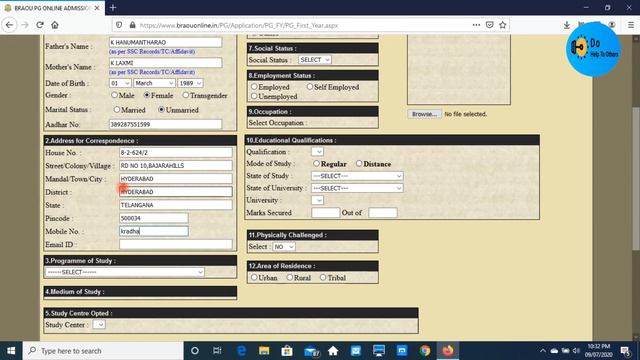Click the volume speaker tray icon
The image size is (640, 360).
[x=576, y=351]
